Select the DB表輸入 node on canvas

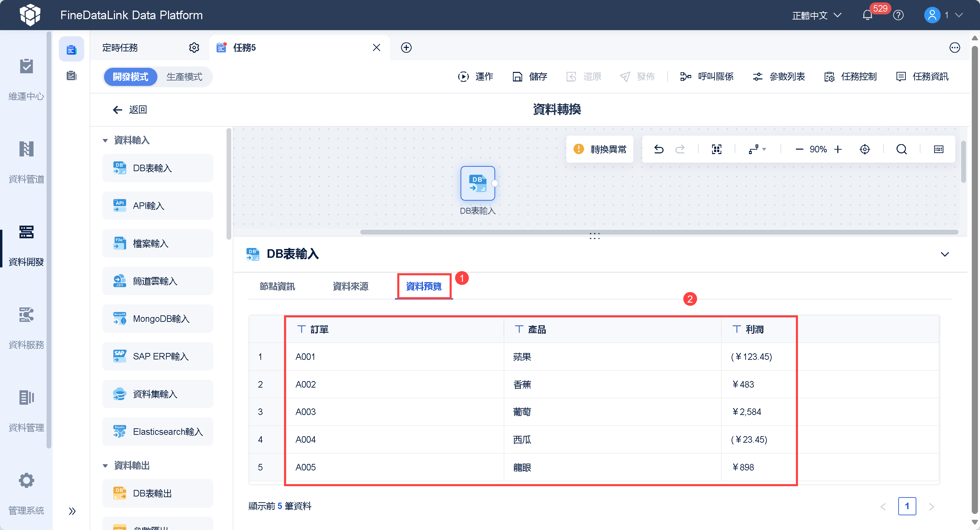(x=477, y=184)
